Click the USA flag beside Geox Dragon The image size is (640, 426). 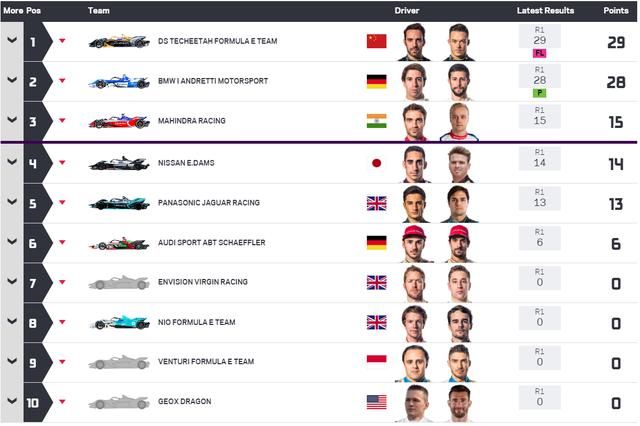376,402
